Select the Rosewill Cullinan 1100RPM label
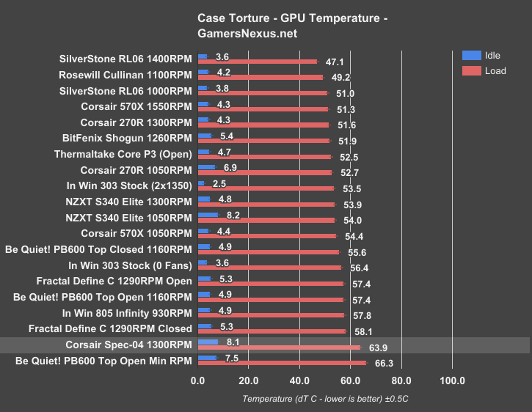 (125, 75)
